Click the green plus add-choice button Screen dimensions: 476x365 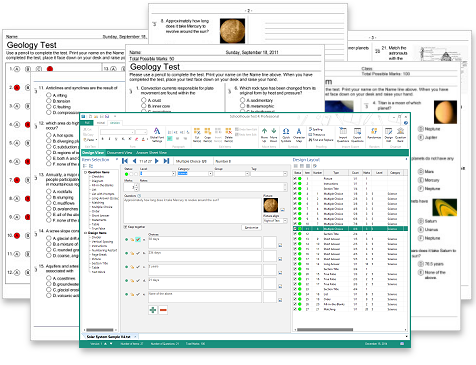coord(153,310)
